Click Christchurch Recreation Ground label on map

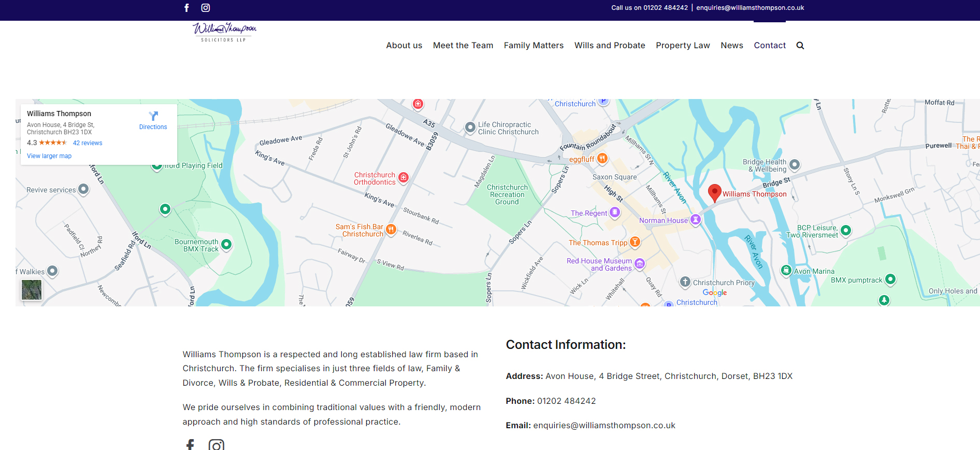pyautogui.click(x=507, y=195)
